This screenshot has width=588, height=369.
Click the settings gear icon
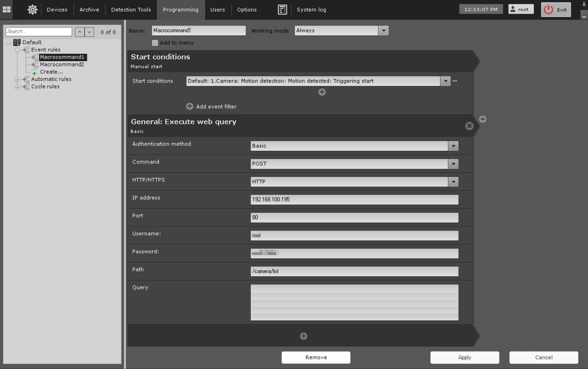point(32,10)
